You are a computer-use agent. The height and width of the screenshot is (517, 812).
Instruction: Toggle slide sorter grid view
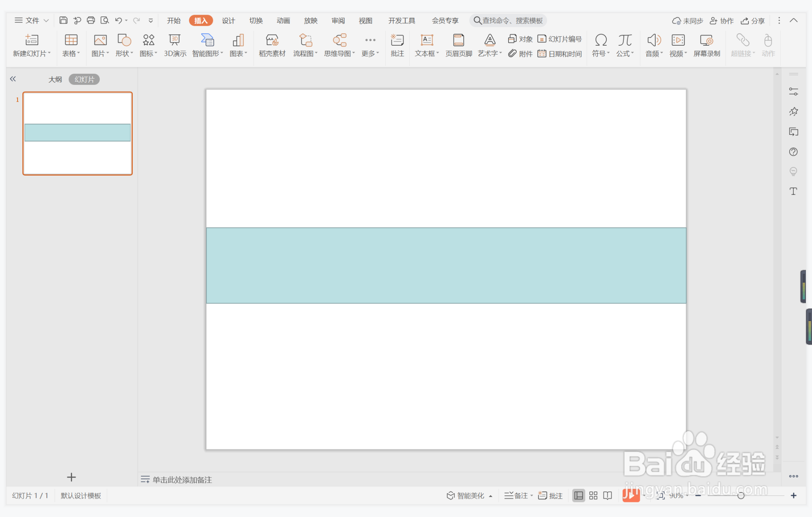[x=593, y=495]
